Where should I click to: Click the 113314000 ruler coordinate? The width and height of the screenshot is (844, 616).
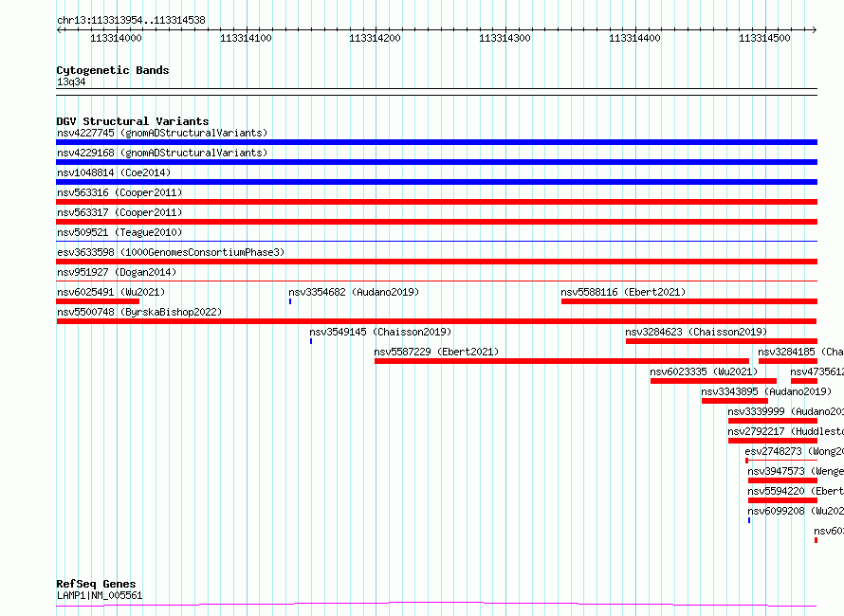[116, 38]
